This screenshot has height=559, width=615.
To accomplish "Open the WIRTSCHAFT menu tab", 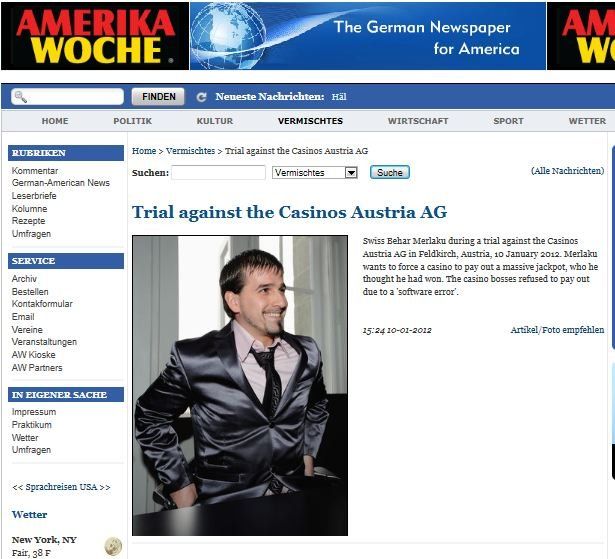I will click(418, 121).
